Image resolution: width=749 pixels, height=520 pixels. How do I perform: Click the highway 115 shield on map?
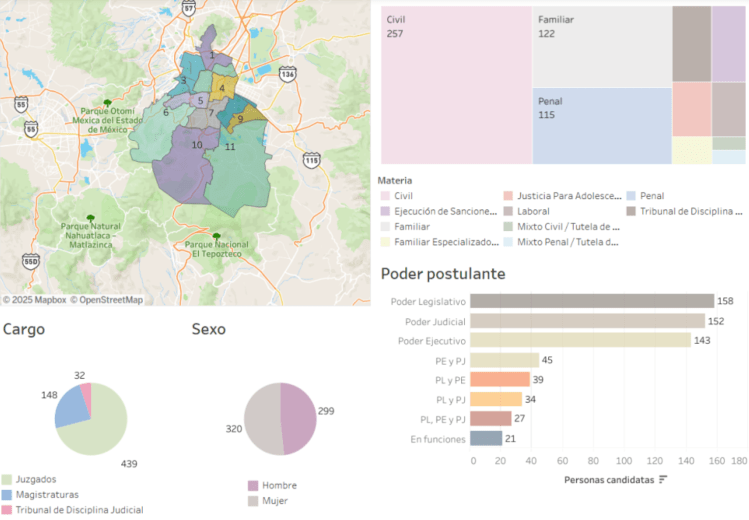312,159
